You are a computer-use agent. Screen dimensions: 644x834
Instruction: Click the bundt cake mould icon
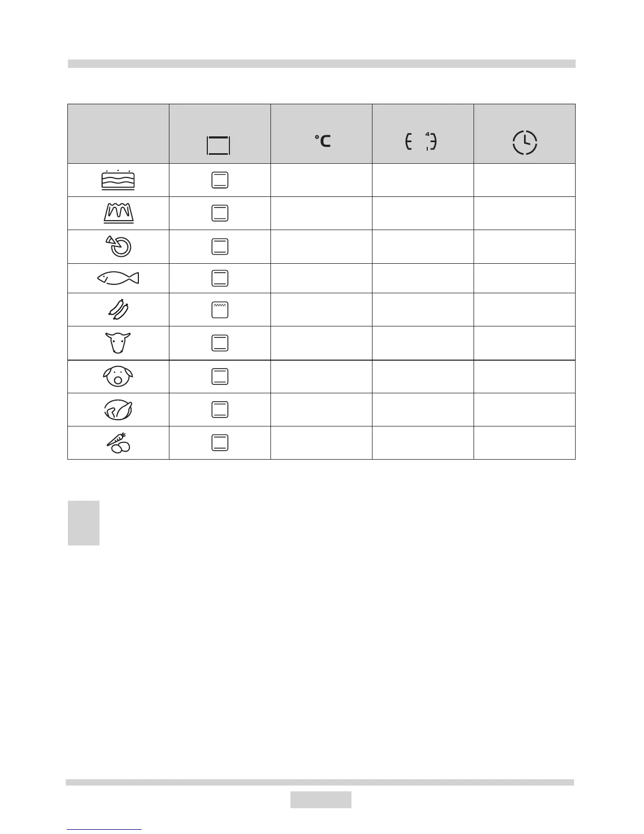pyautogui.click(x=118, y=213)
